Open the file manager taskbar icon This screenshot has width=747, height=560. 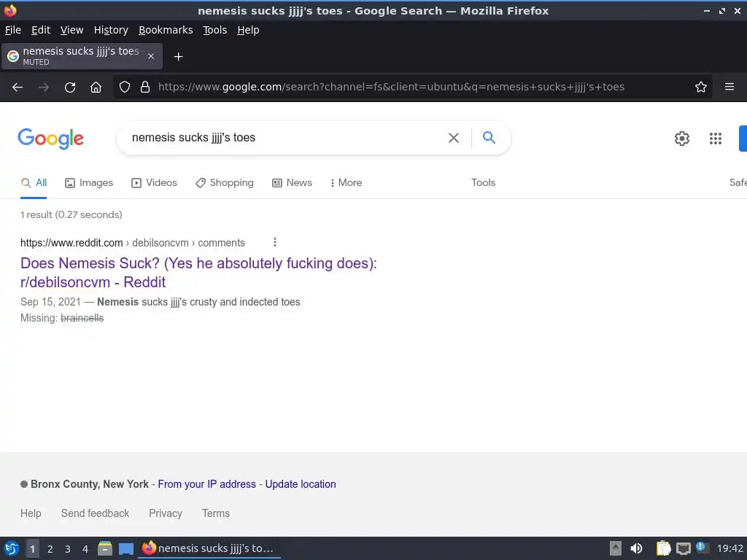click(105, 548)
